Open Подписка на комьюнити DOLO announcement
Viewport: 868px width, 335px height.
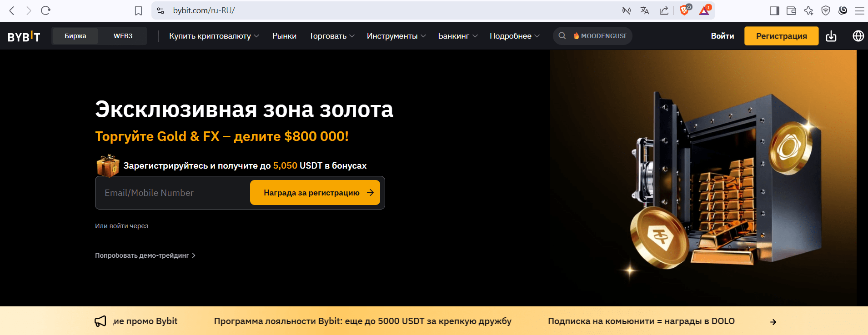click(x=641, y=321)
